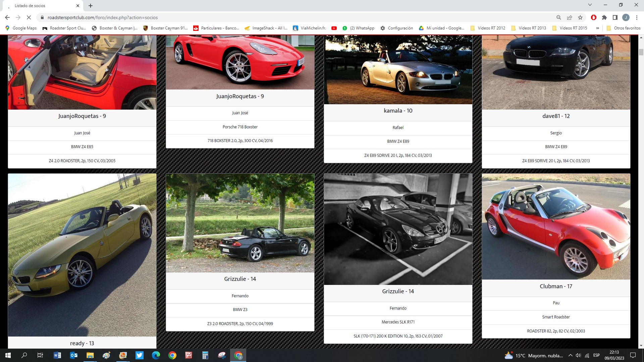Open the volume speaker tray icon
644x362 pixels.
(x=578, y=355)
